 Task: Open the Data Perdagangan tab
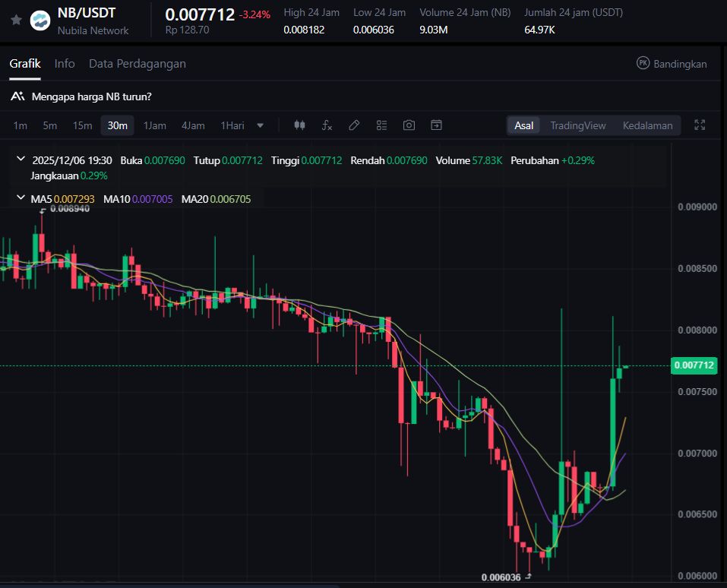tap(137, 64)
